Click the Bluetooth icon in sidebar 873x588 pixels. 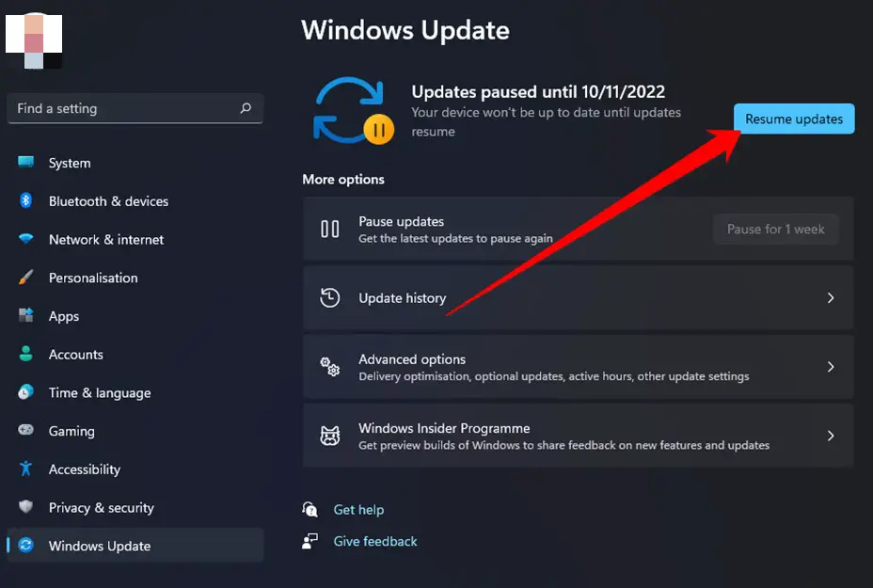point(25,200)
